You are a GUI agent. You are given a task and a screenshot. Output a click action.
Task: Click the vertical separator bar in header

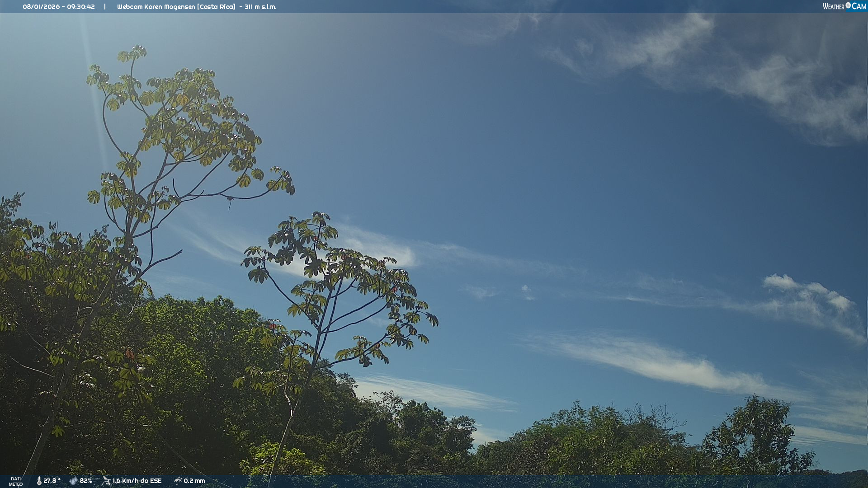click(105, 7)
